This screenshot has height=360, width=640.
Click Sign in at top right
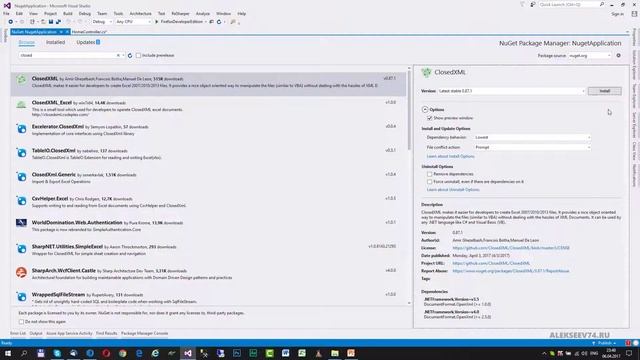[617, 14]
